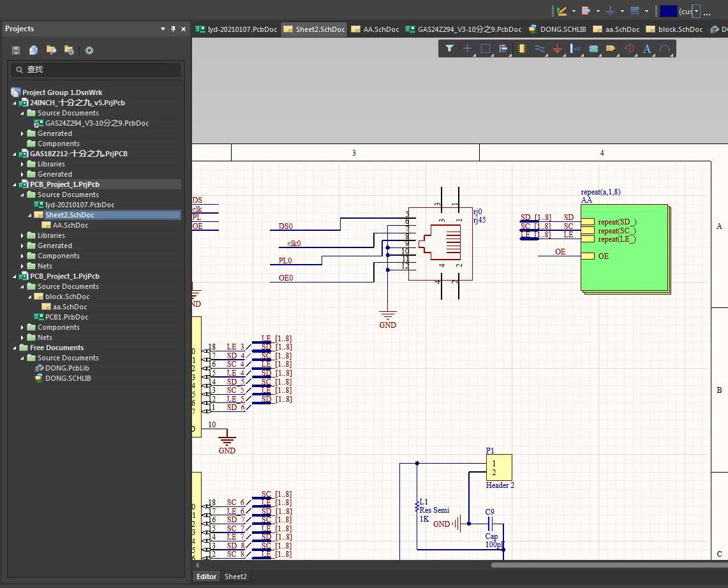Collapse the PCB_Project_1.PrjPcb Source Documents folder

(22, 195)
